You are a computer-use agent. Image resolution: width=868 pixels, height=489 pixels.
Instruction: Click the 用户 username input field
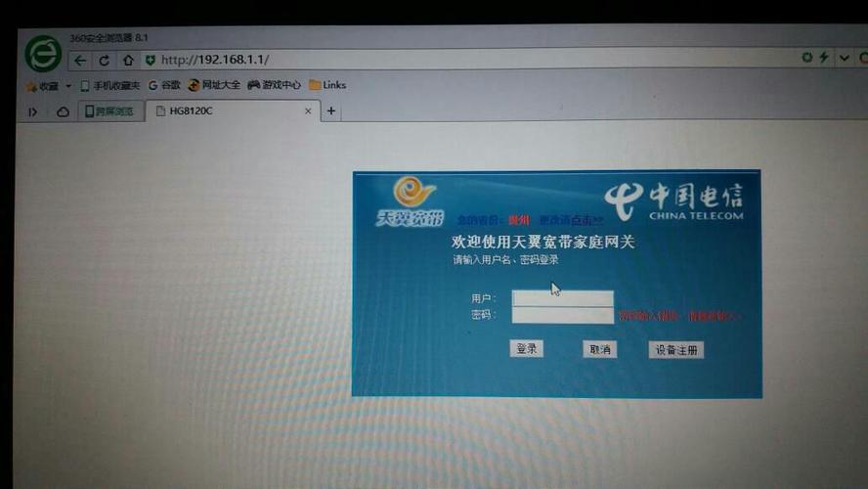point(562,298)
